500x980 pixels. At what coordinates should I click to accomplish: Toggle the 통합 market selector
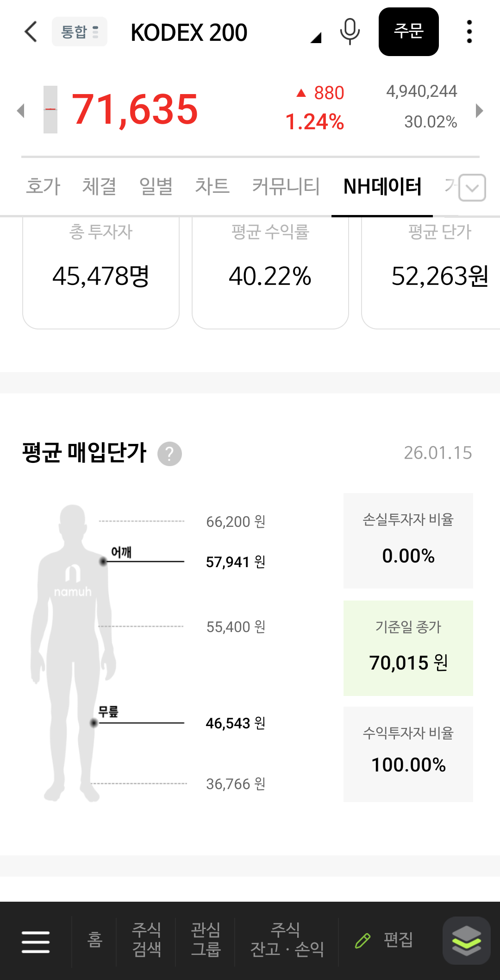click(80, 32)
